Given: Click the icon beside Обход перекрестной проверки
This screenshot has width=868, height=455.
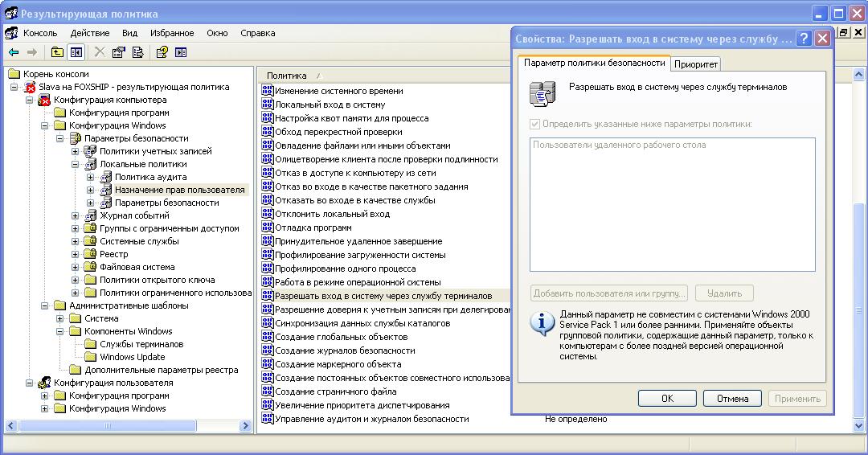Looking at the screenshot, I should pyautogui.click(x=268, y=131).
